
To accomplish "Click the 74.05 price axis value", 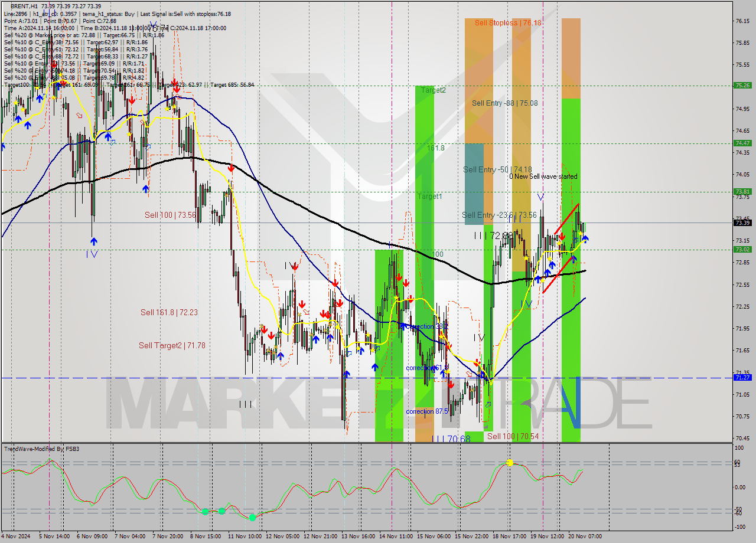I will click(742, 174).
